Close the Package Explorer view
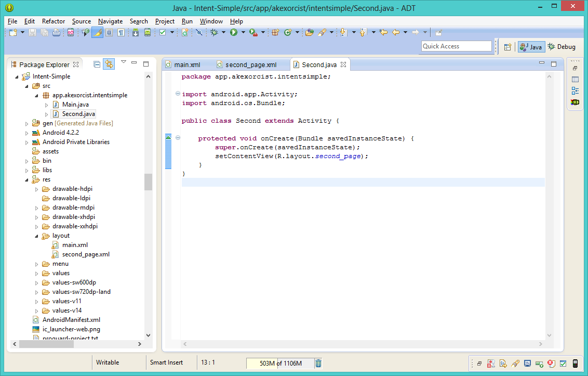 [x=76, y=64]
